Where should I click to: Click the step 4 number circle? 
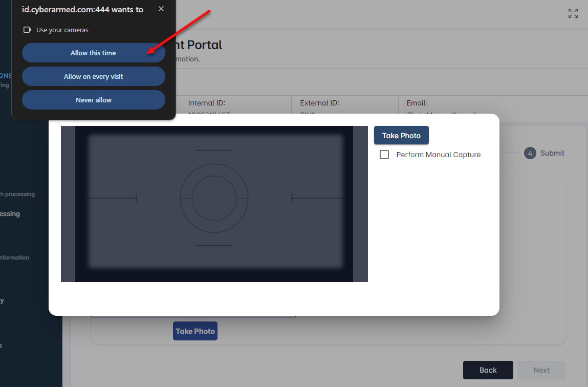(x=530, y=153)
